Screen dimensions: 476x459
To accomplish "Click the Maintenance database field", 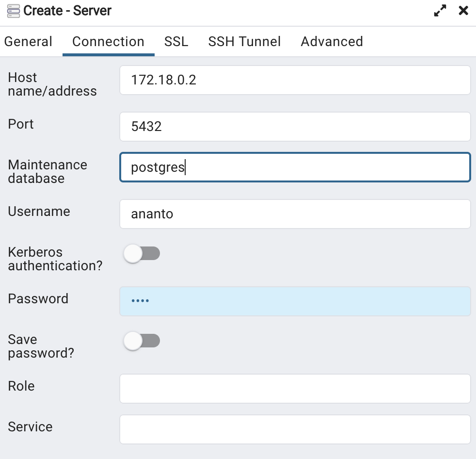I will tap(295, 167).
